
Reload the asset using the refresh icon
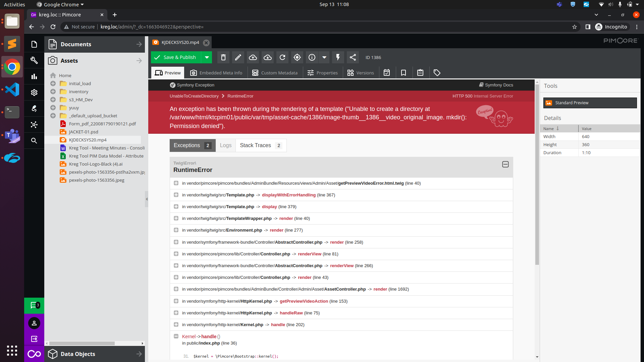[282, 57]
